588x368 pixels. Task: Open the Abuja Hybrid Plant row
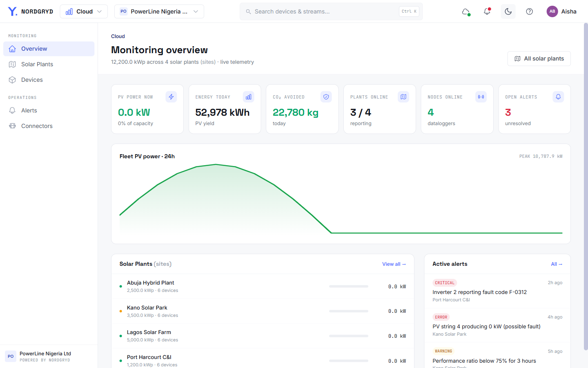pyautogui.click(x=263, y=286)
